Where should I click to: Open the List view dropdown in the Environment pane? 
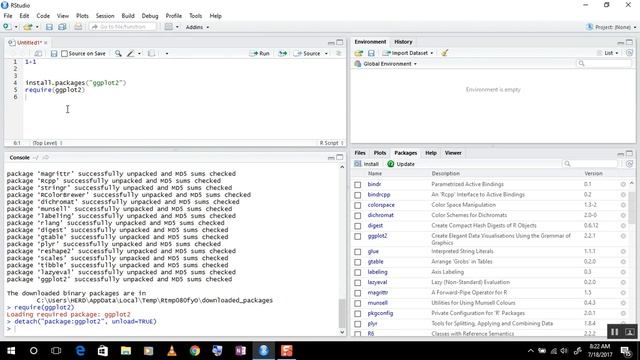(608, 53)
